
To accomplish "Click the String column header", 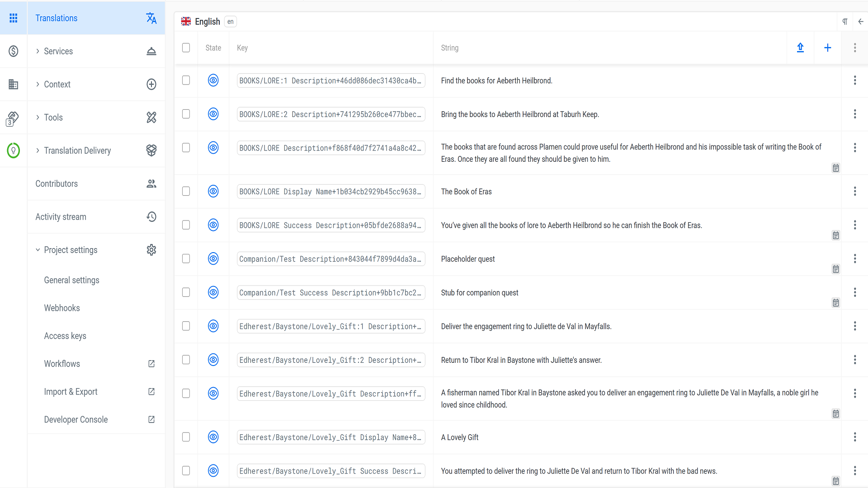I will pyautogui.click(x=450, y=48).
